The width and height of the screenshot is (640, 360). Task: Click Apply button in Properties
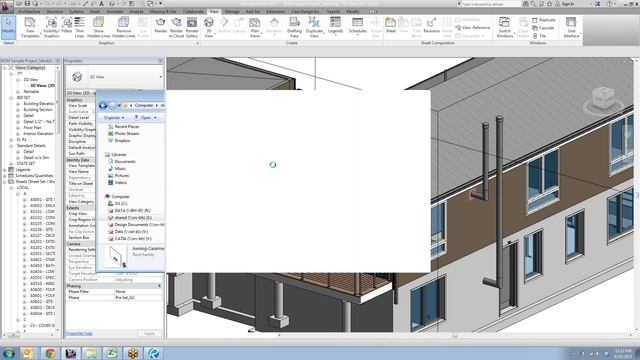tap(150, 333)
